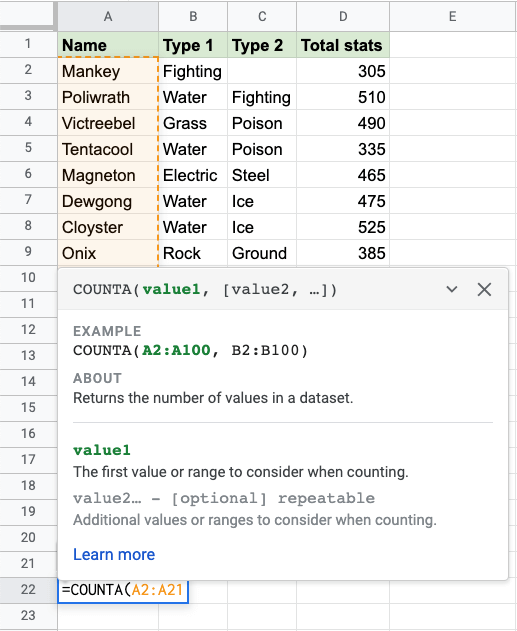Click the select-all corner box
The height and width of the screenshot is (631, 517).
[27, 15]
